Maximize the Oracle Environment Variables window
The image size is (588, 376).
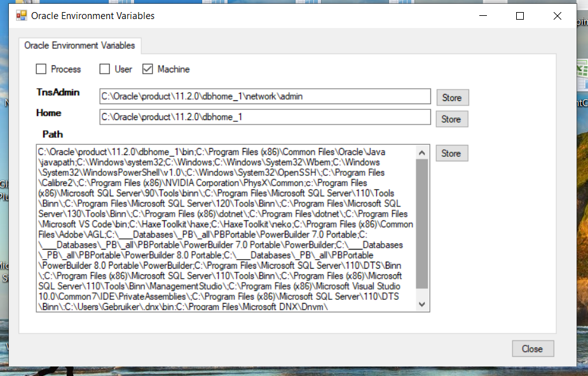click(520, 16)
